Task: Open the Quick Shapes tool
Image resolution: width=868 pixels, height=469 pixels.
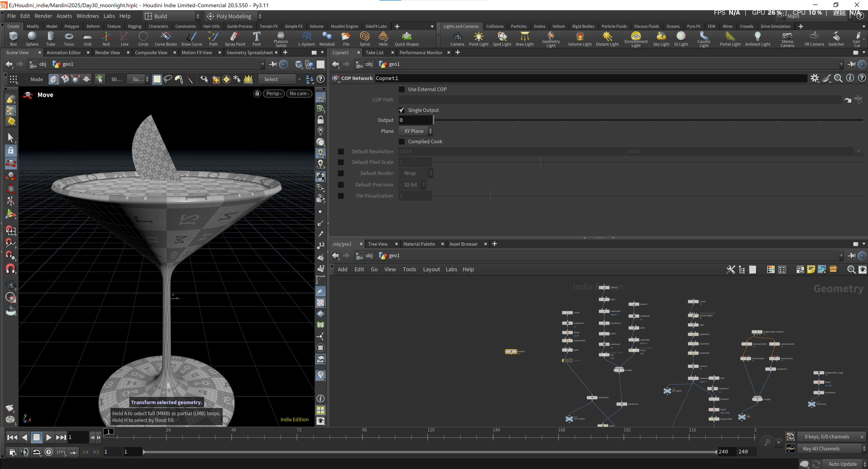Action: click(x=407, y=39)
